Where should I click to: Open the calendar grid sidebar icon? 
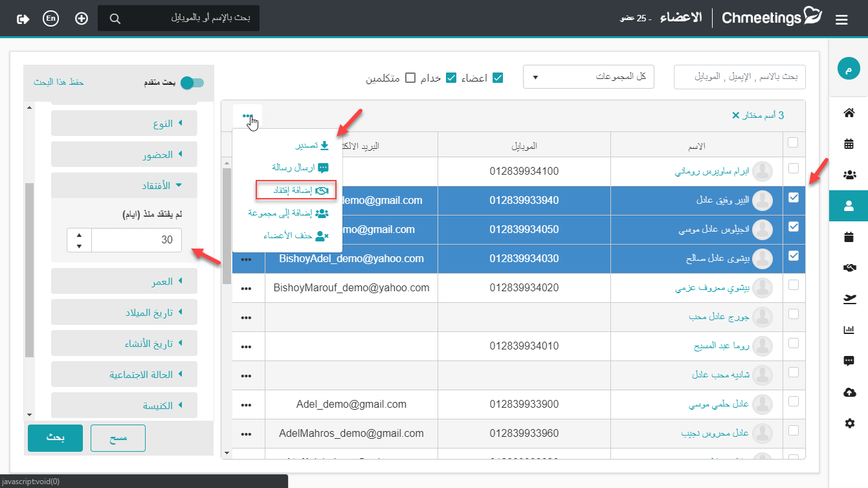[849, 144]
